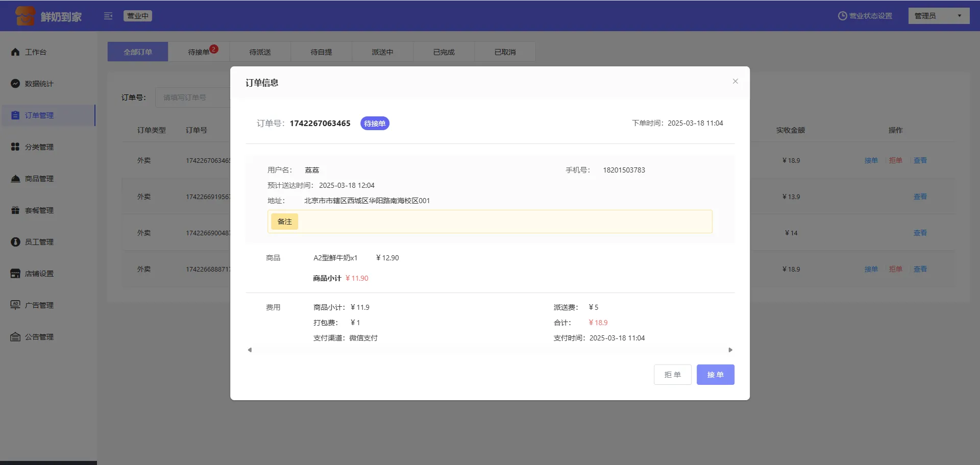Click the right arrow of the horizontal scrollbar
Screen dimensions: 980x465
[x=730, y=350]
